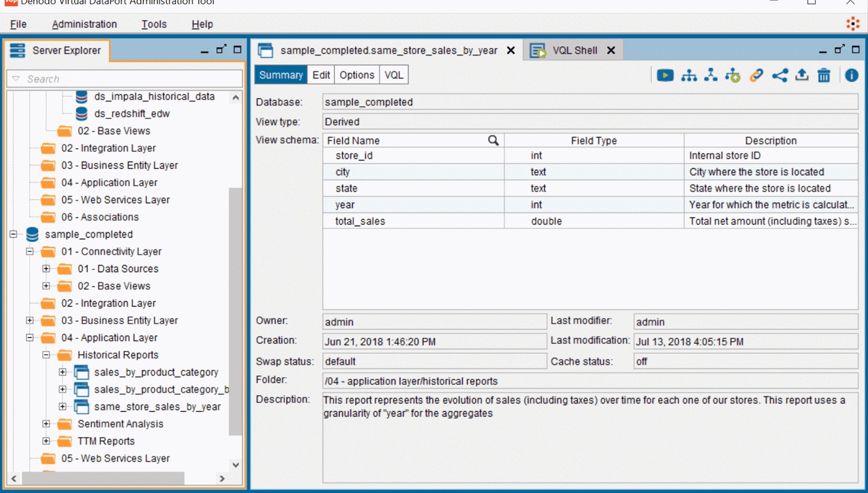Click the sample_completed database icon
868x493 pixels.
(33, 234)
